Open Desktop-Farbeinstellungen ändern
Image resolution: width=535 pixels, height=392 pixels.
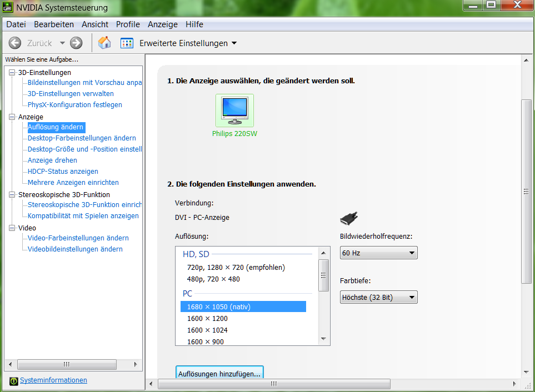(x=82, y=138)
